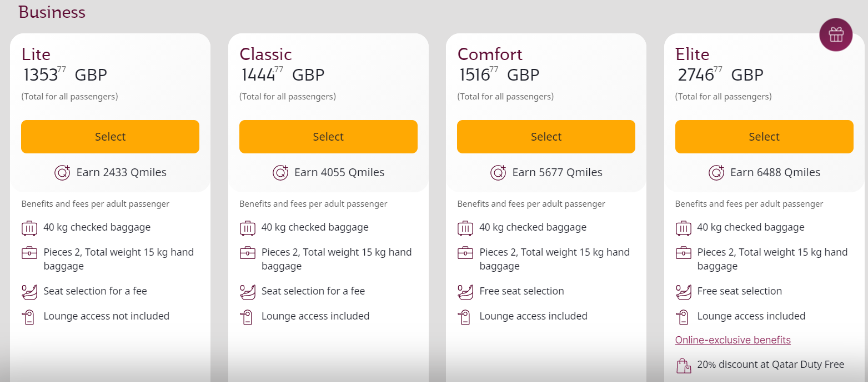Choose the Comfort fare Select button
Image resolution: width=868 pixels, height=384 pixels.
click(546, 137)
